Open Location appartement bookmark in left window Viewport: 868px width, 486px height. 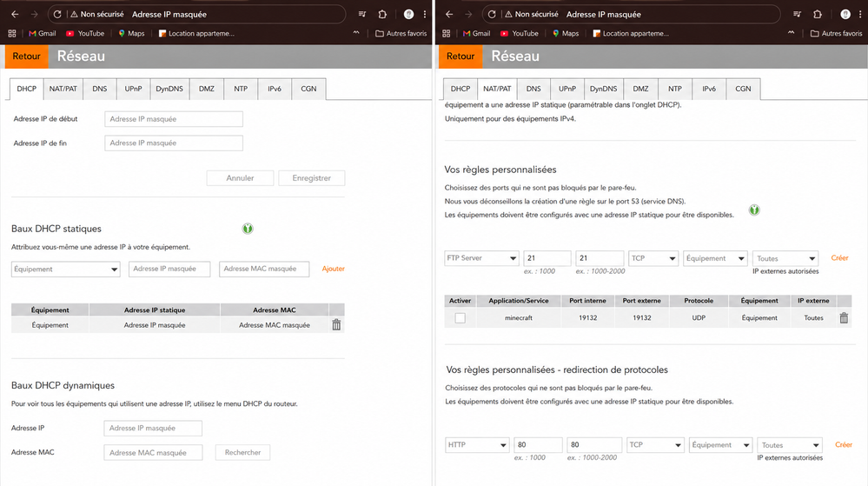coord(196,33)
